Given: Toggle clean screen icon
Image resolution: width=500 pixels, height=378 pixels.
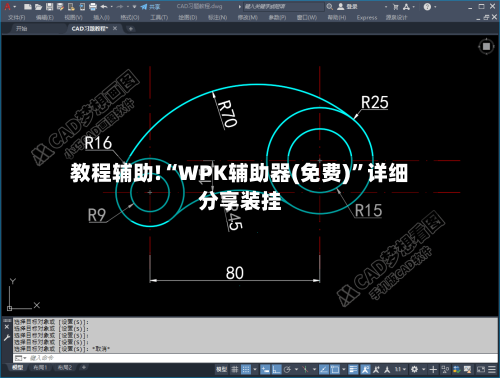Looking at the screenshot, I should [481, 369].
